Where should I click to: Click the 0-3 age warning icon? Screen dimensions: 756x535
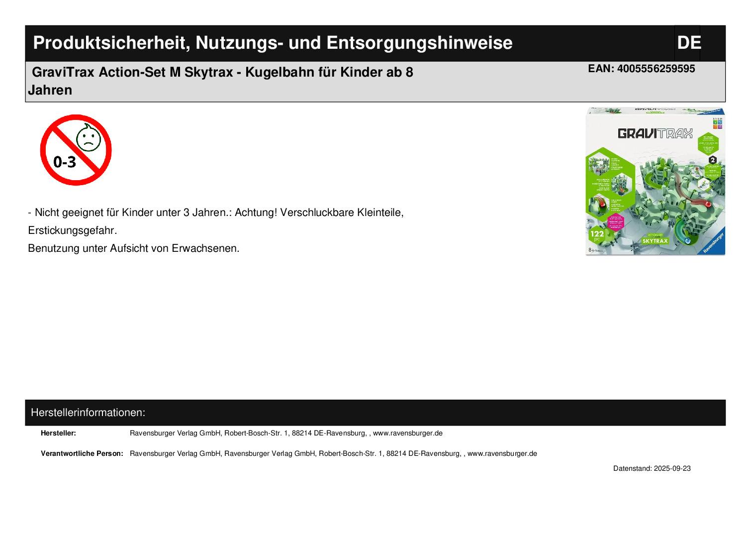[x=76, y=150]
